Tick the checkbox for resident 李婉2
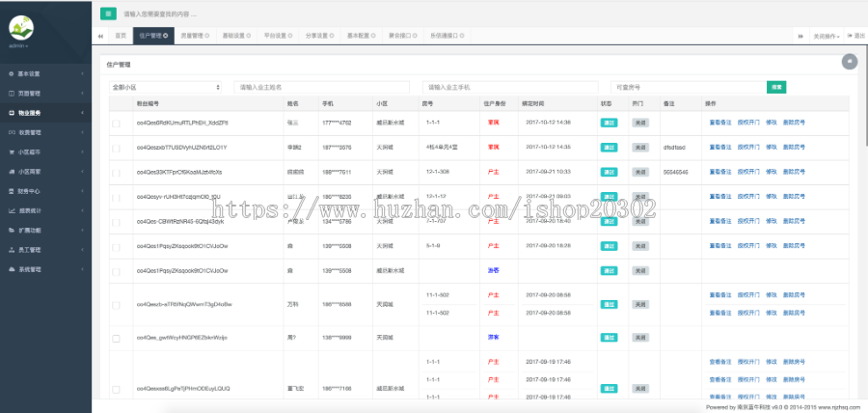Image resolution: width=868 pixels, height=413 pixels. click(116, 149)
